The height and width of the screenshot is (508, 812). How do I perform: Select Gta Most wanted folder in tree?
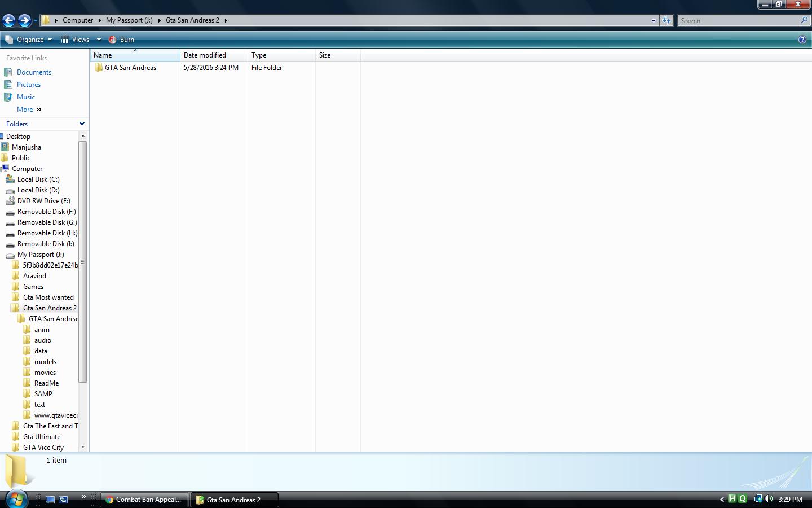pyautogui.click(x=48, y=297)
